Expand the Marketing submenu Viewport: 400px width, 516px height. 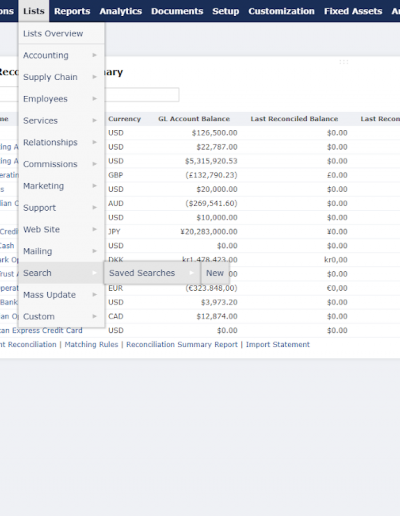point(61,186)
